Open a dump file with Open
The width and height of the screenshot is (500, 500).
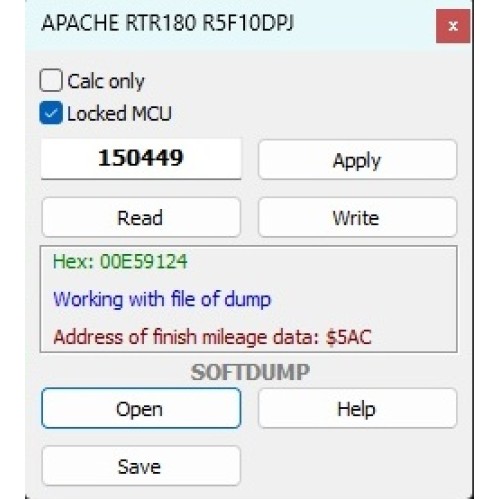[141, 408]
